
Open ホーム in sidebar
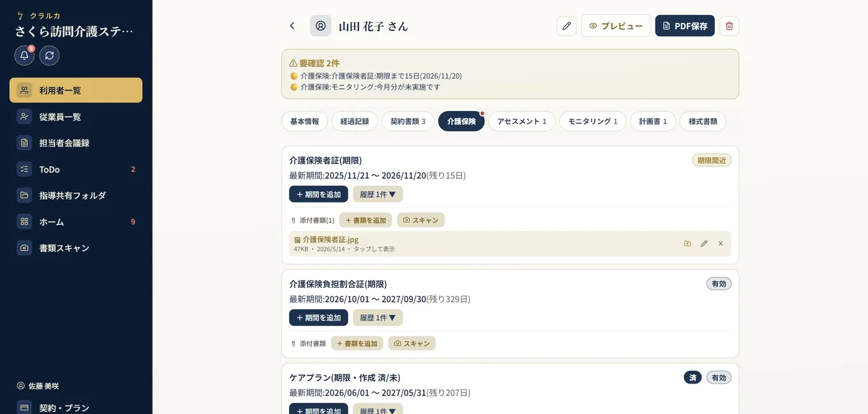point(76,222)
